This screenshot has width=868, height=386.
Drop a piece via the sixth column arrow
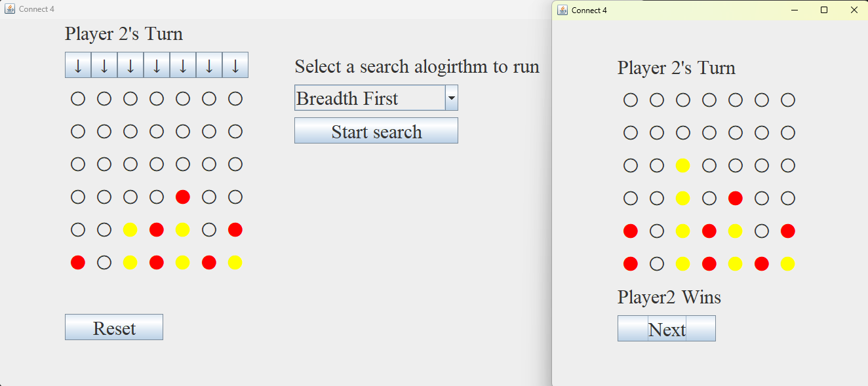pyautogui.click(x=209, y=65)
